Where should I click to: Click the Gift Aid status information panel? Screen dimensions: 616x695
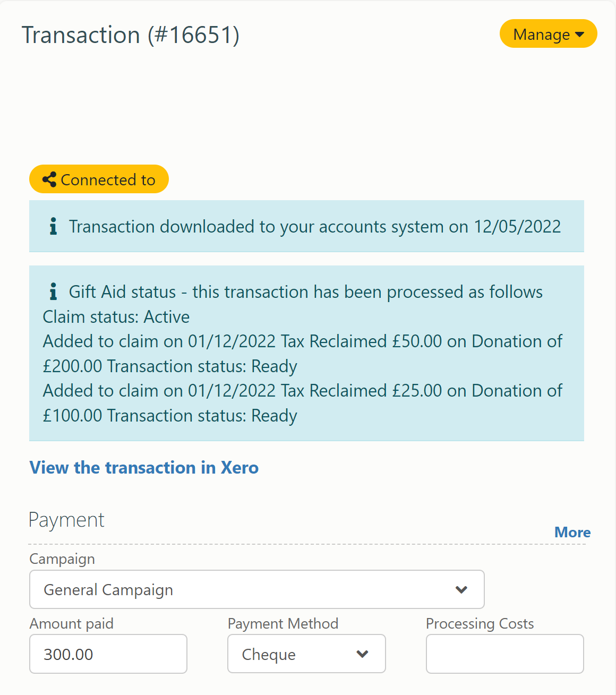tap(306, 353)
